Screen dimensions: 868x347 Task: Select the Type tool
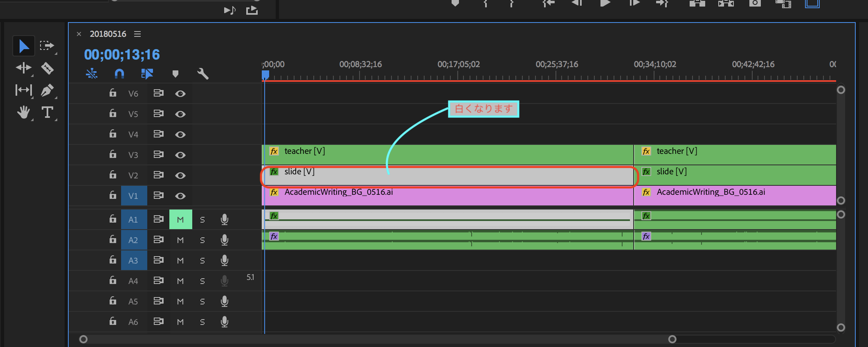coord(47,112)
